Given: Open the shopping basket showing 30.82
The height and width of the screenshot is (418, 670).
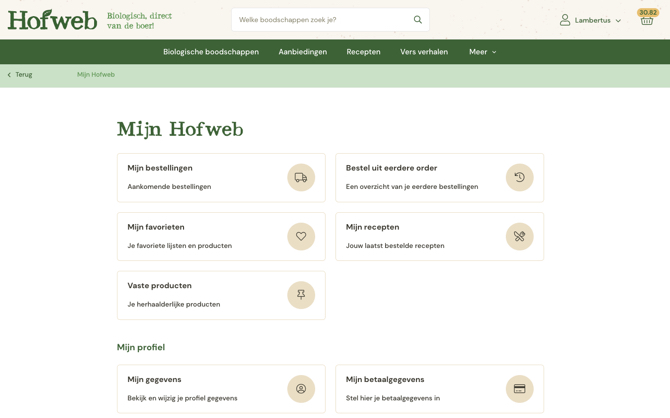Looking at the screenshot, I should pyautogui.click(x=647, y=19).
